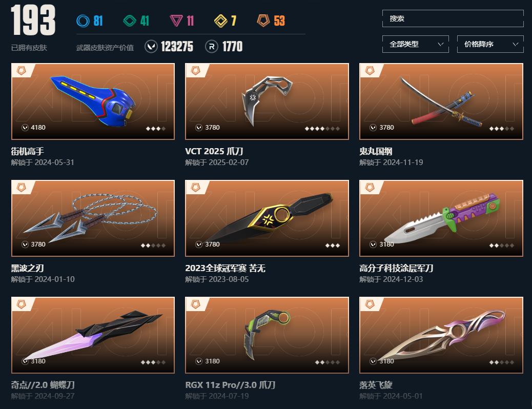532x409 pixels.
Task: Click the tier badge on the 街机高手 card
Action: pos(22,70)
